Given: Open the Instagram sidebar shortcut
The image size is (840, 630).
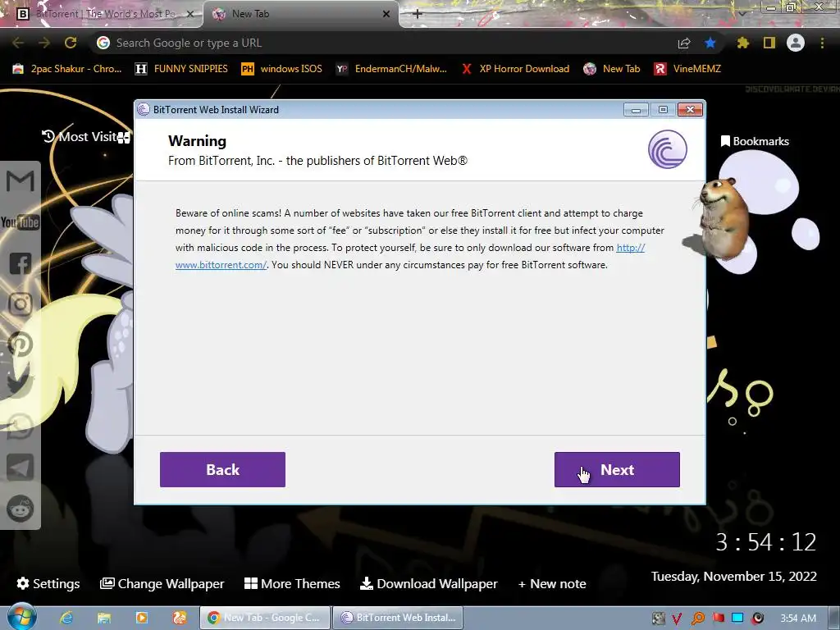Looking at the screenshot, I should click(x=21, y=304).
